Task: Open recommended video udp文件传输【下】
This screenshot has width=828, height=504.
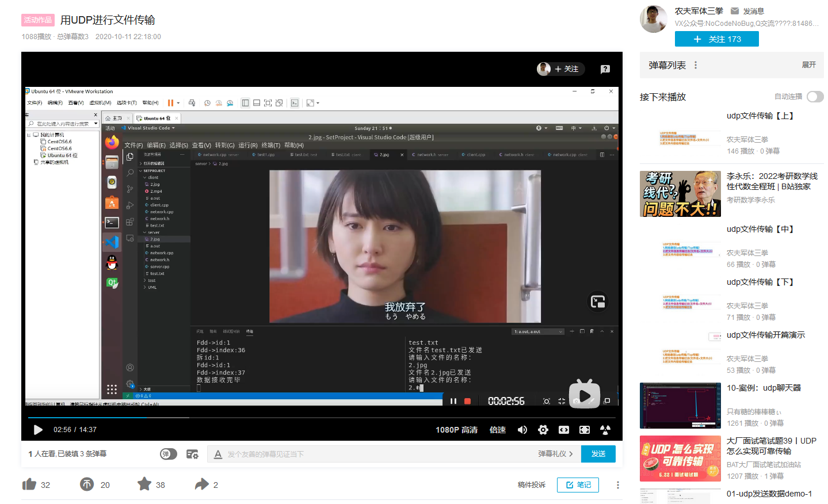Action: coord(761,282)
